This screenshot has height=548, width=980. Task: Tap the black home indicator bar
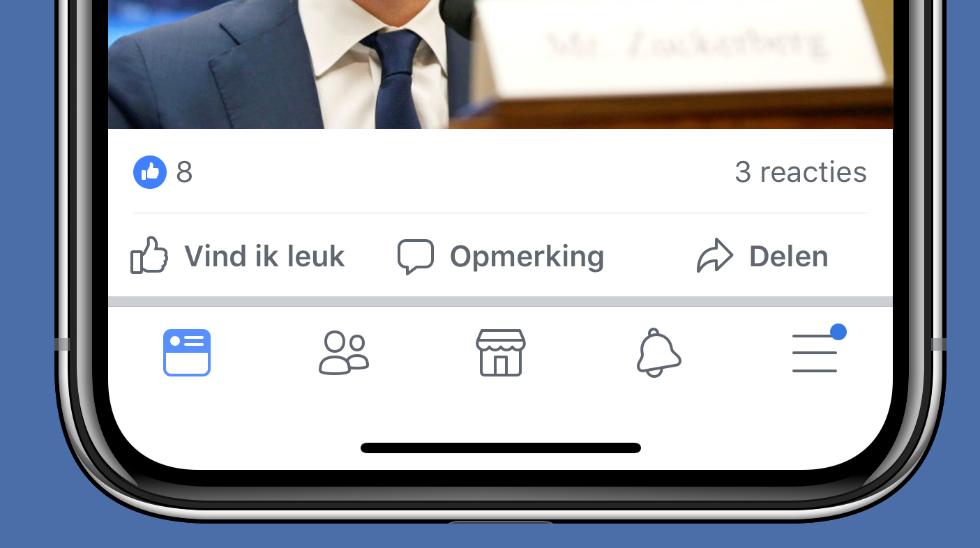click(501, 448)
